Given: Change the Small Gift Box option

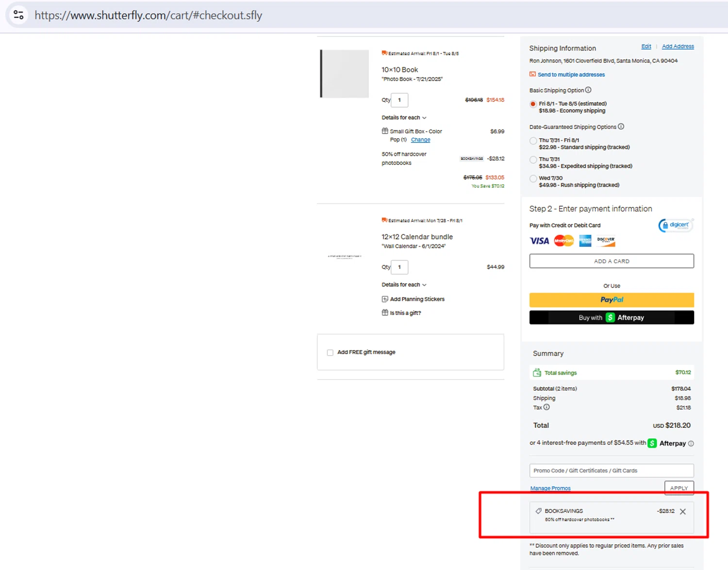Looking at the screenshot, I should coord(420,140).
